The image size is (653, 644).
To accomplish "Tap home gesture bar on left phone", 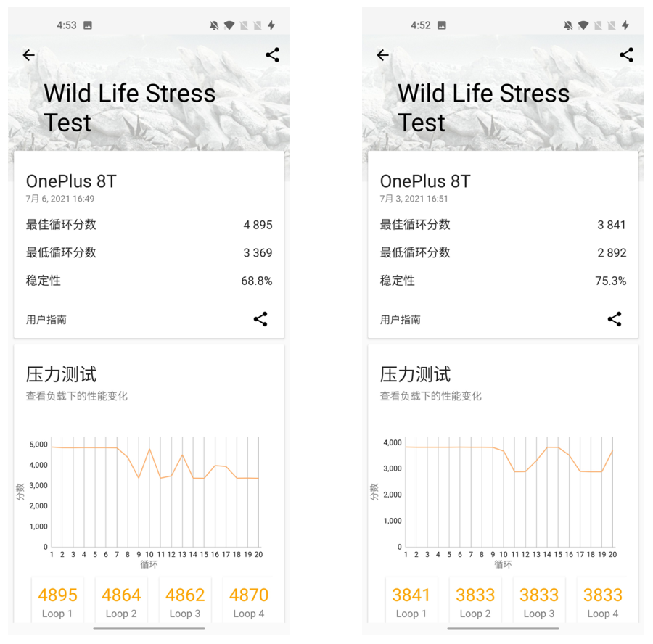I will (149, 629).
